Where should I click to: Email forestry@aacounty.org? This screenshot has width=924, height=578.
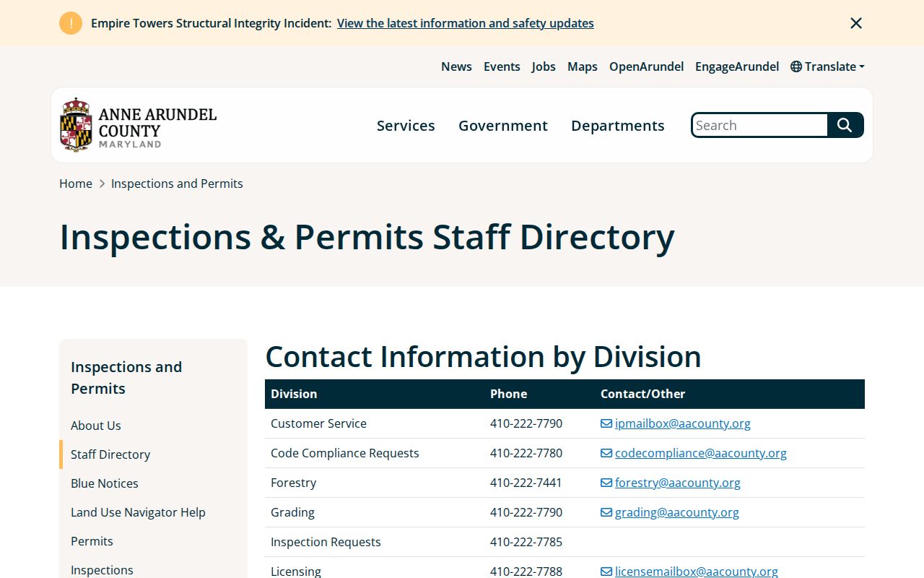678,483
